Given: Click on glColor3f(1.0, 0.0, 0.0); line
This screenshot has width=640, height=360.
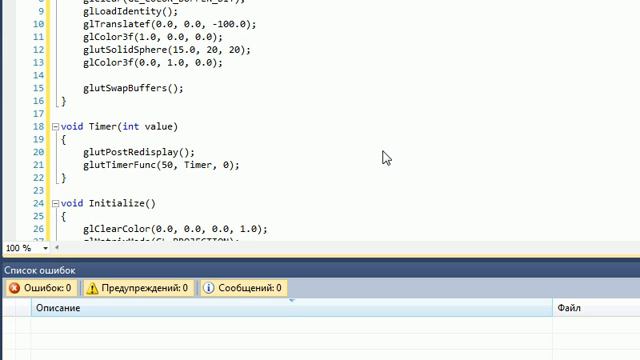Looking at the screenshot, I should coord(153,37).
